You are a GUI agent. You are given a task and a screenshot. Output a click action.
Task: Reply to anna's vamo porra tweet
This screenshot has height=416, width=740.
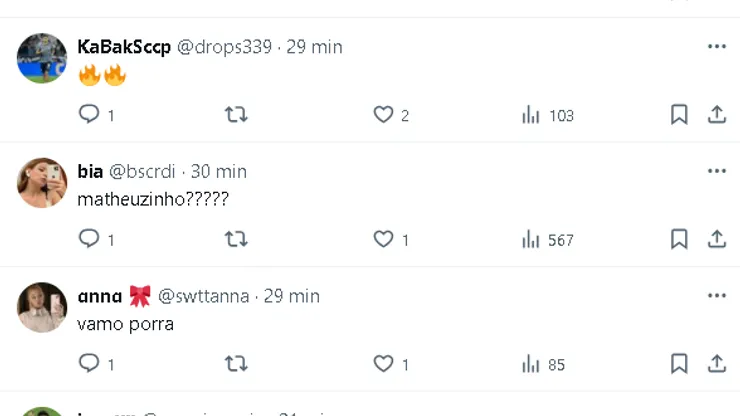click(x=89, y=364)
